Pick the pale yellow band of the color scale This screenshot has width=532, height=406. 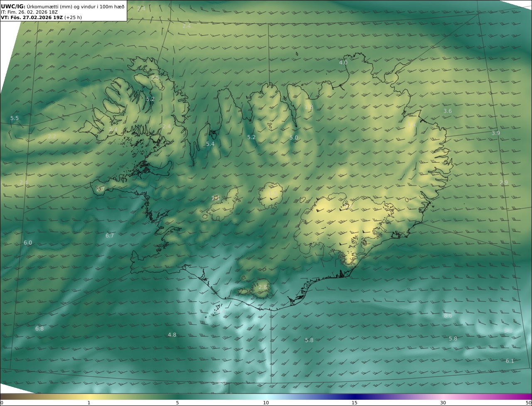(89, 396)
